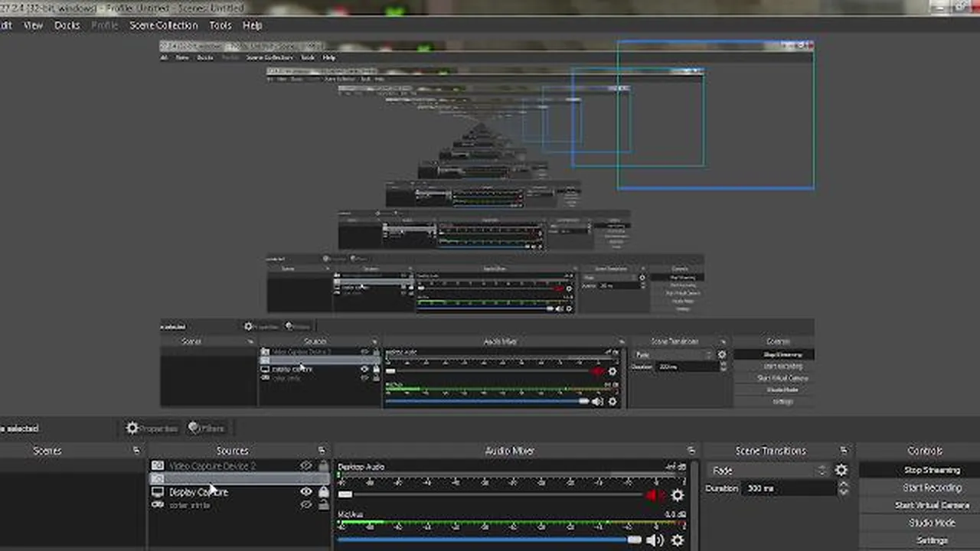Click the camera icon of the highlighted source row
This screenshot has width=980, height=551.
pyautogui.click(x=157, y=478)
